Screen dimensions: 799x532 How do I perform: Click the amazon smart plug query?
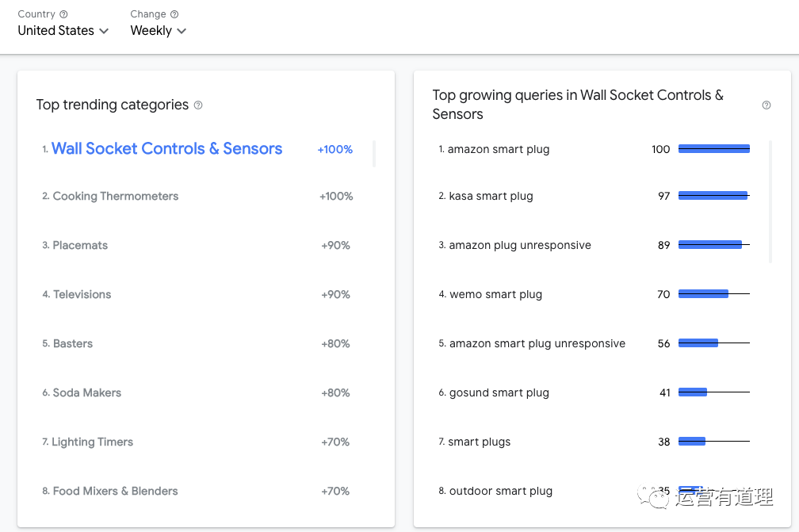coord(499,150)
